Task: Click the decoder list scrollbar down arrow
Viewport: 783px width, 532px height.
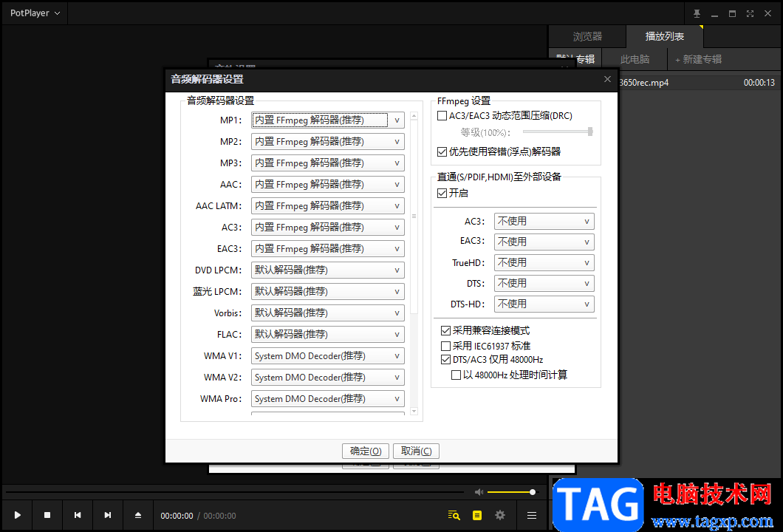Action: [414, 412]
